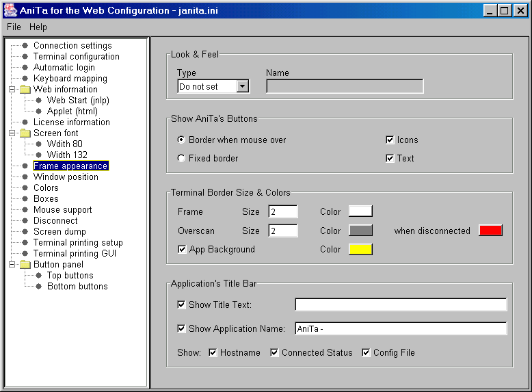Open Colors settings in tree
The height and width of the screenshot is (392, 532).
[46, 187]
